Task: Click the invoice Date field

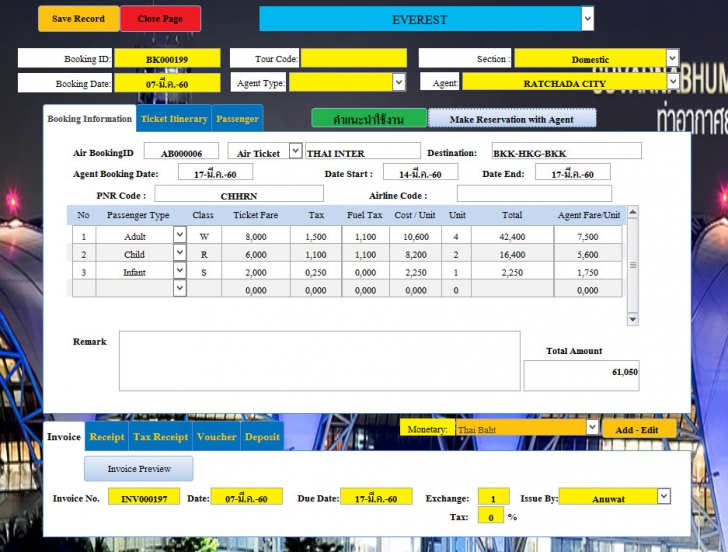Action: point(247,497)
